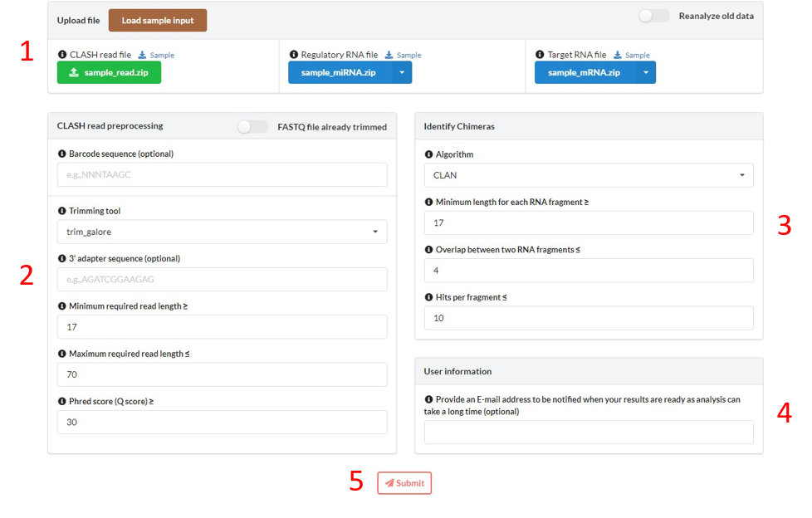This screenshot has width=812, height=518.
Task: Click the Minimum required read length field
Action: [x=223, y=327]
